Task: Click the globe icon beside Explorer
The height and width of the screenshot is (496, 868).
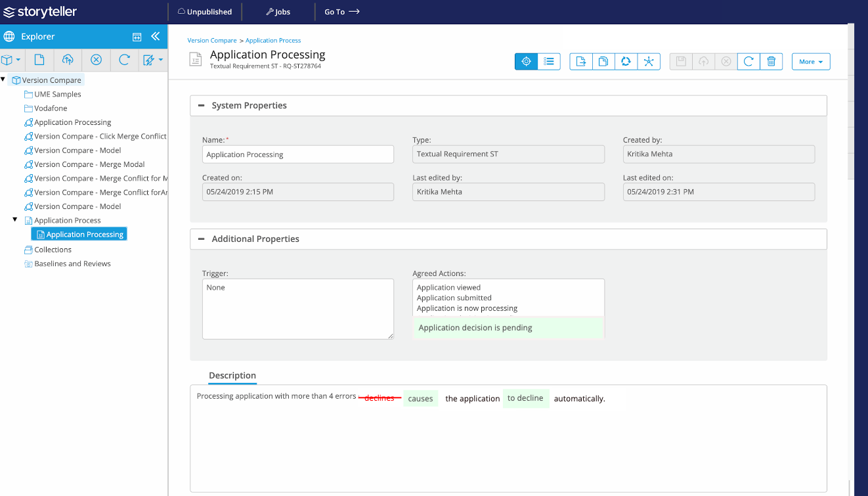Action: tap(9, 37)
